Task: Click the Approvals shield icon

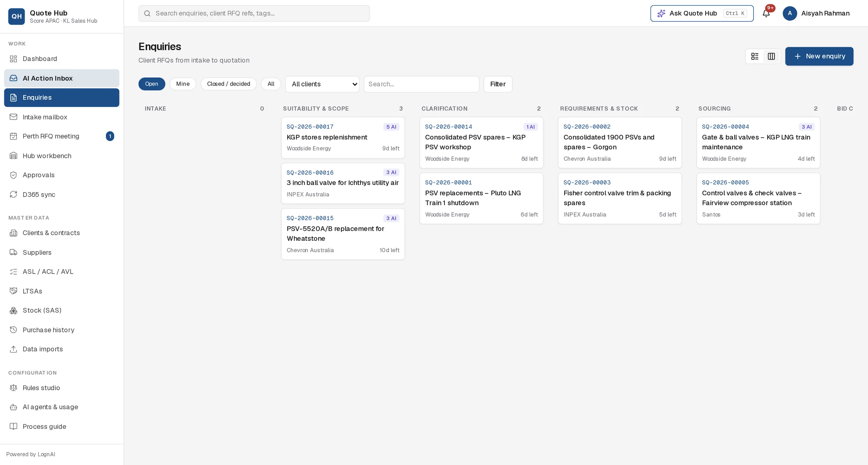Action: (13, 175)
